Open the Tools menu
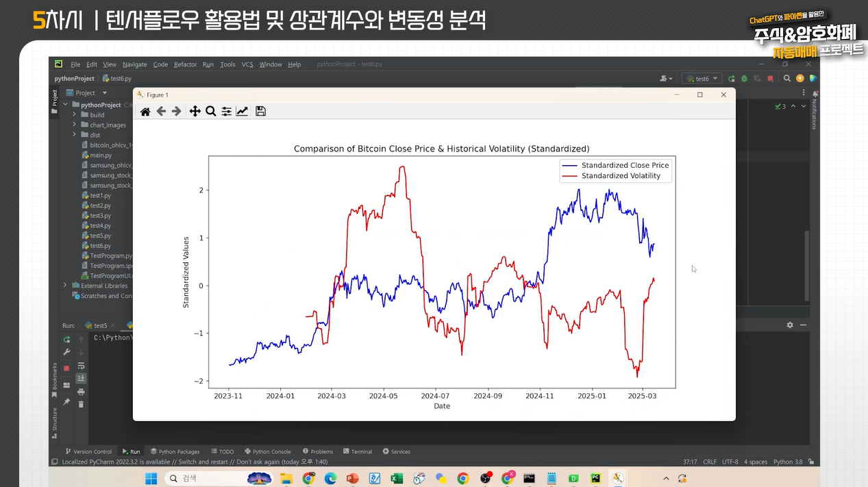 pos(228,64)
